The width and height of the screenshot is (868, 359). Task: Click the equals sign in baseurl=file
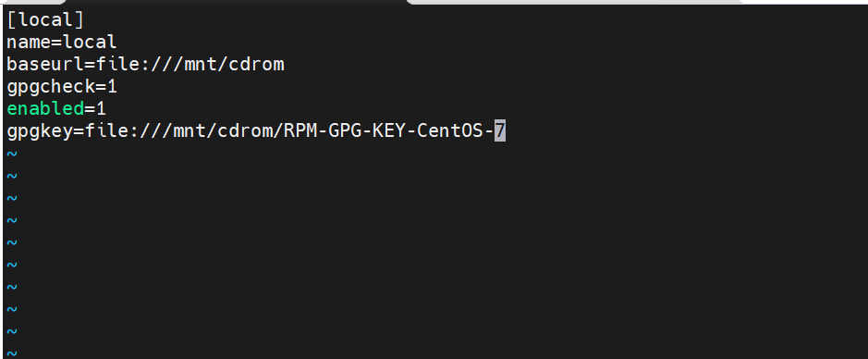coord(90,64)
